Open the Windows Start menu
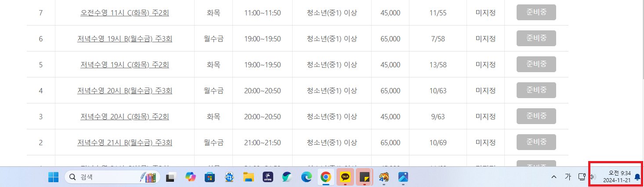644x187 pixels. coord(53,177)
